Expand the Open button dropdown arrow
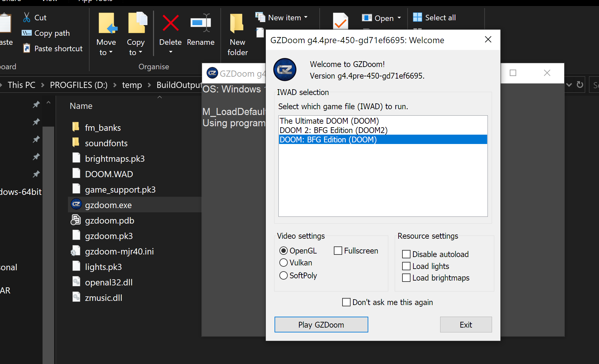 [x=399, y=18]
